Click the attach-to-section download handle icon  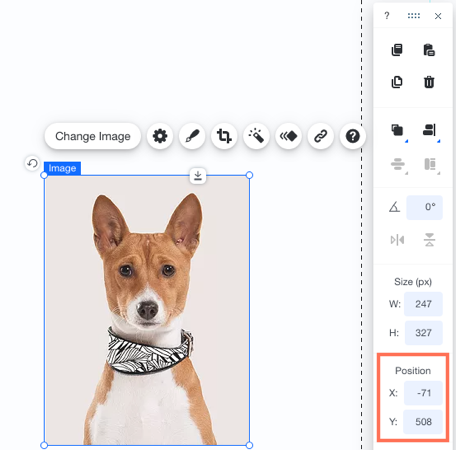(x=198, y=176)
